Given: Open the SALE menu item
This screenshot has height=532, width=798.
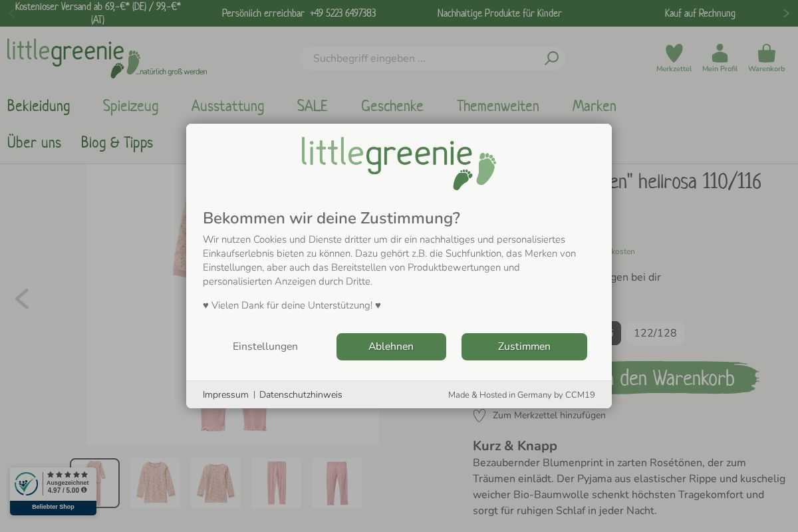Looking at the screenshot, I should [x=312, y=106].
